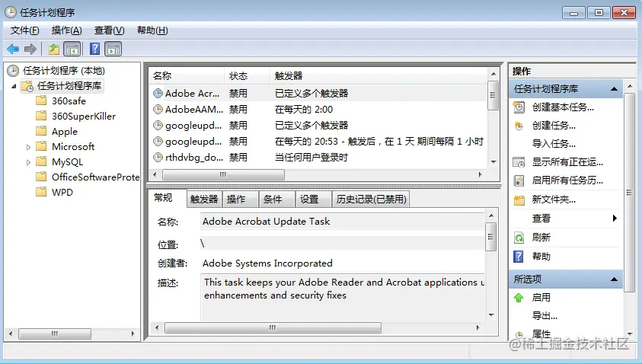Select the Microsoft folder
The image size is (642, 364).
click(x=73, y=146)
